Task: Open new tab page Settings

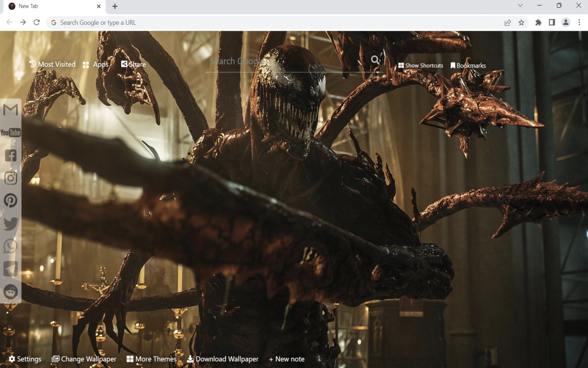Action: coord(25,359)
